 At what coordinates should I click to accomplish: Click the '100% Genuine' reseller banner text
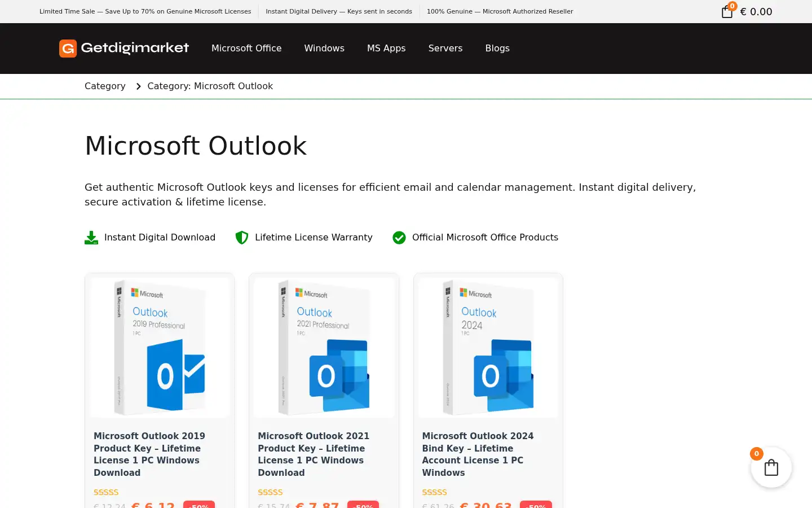[500, 11]
